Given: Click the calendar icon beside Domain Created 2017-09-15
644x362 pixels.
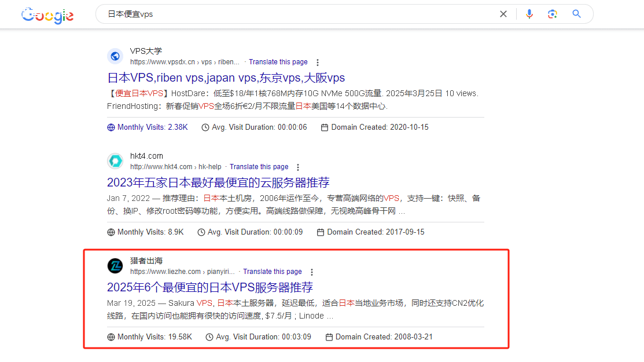Looking at the screenshot, I should click(x=321, y=232).
